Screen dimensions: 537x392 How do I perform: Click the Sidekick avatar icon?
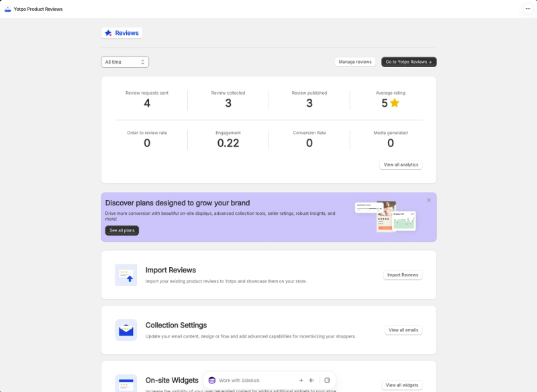tap(212, 381)
